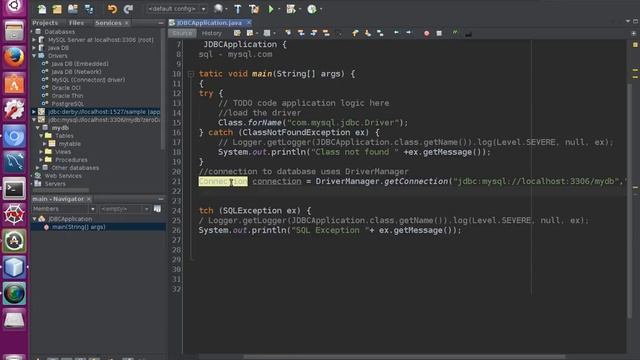The width and height of the screenshot is (640, 360).
Task: Click the Next Bookmark icon
Action: 368,33
